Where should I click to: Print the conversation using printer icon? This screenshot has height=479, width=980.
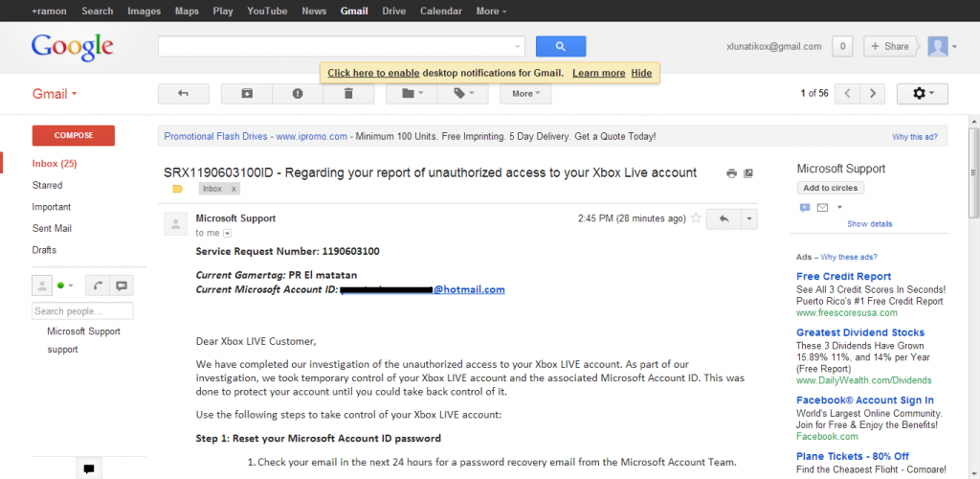pyautogui.click(x=731, y=173)
